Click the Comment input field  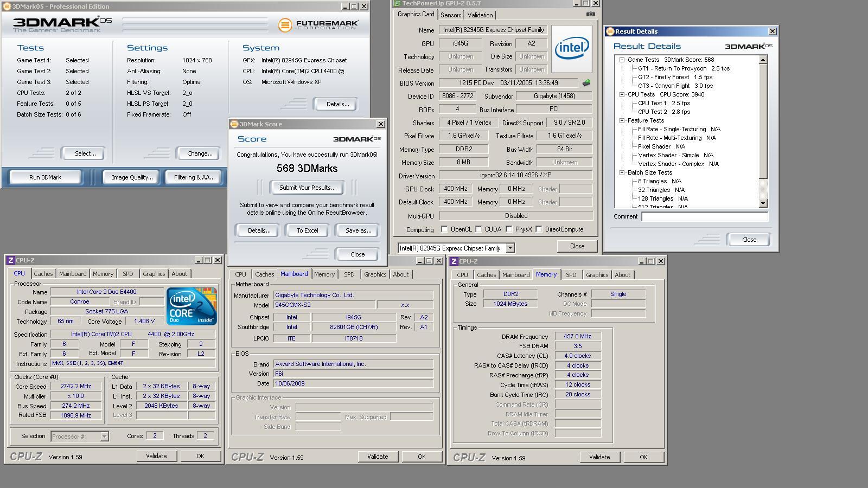pos(705,216)
